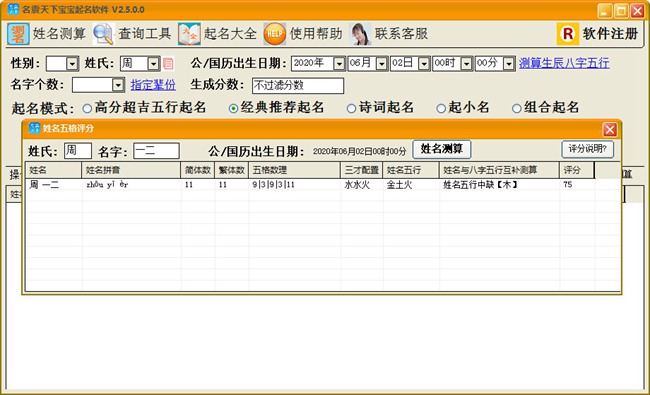The image size is (650, 395).
Task: Click the dialog 姓氏 input containing 周
Action: pyautogui.click(x=78, y=150)
